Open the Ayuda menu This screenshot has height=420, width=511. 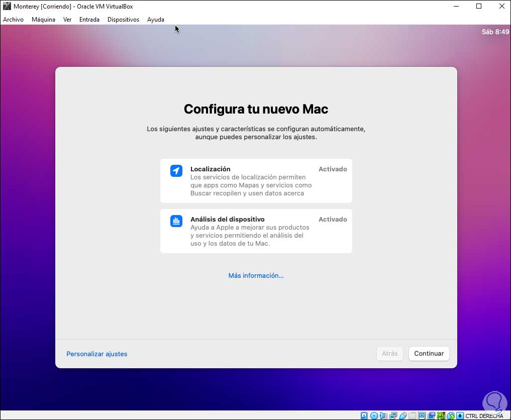click(155, 20)
